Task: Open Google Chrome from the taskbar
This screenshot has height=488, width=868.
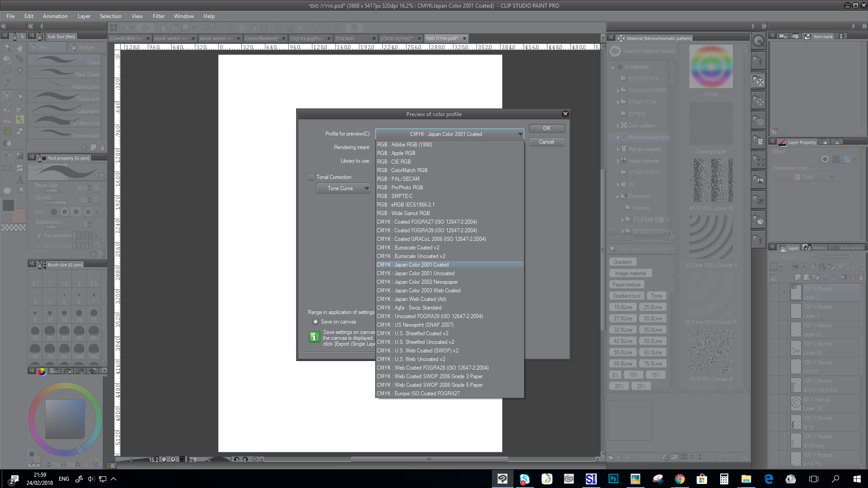Action: (x=679, y=479)
